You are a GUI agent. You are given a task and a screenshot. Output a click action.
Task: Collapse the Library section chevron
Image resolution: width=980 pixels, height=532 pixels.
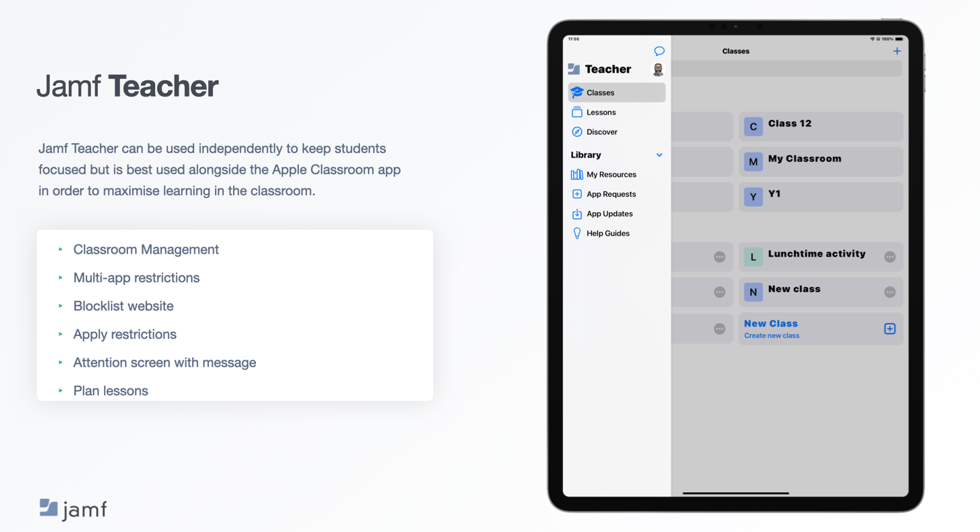tap(659, 155)
